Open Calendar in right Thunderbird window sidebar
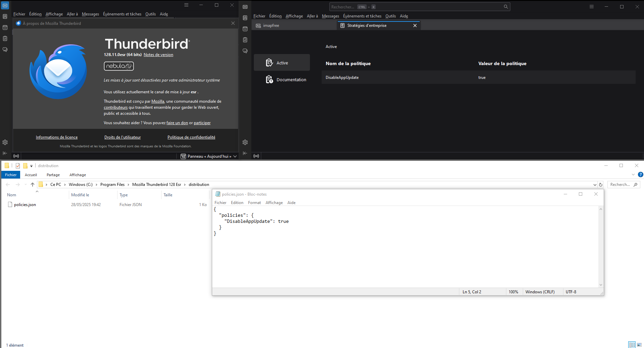The image size is (644, 348). click(x=245, y=29)
